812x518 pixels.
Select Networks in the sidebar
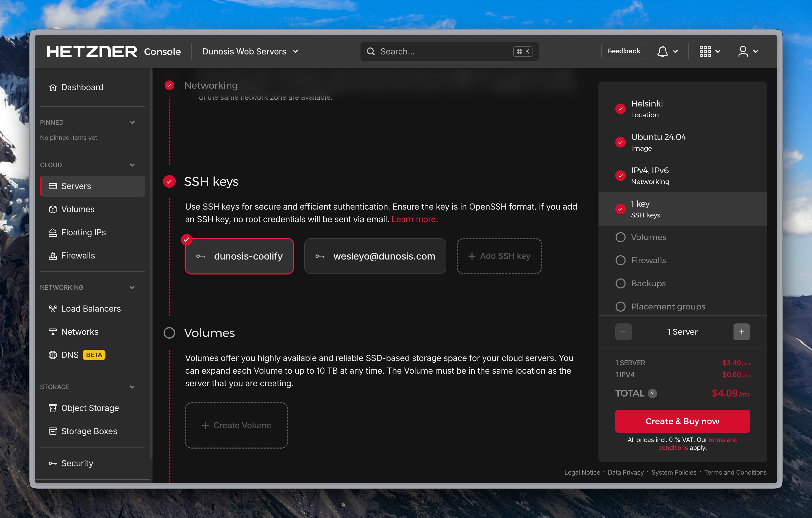pos(80,332)
